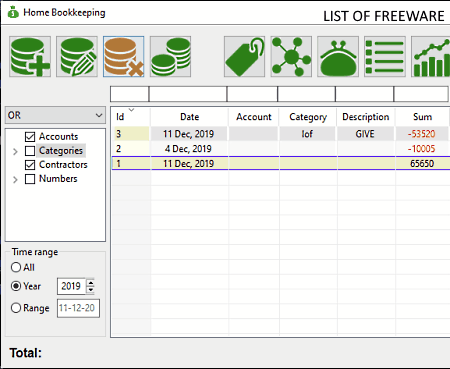
Task: Expand the Categories tree node
Action: (x=15, y=152)
